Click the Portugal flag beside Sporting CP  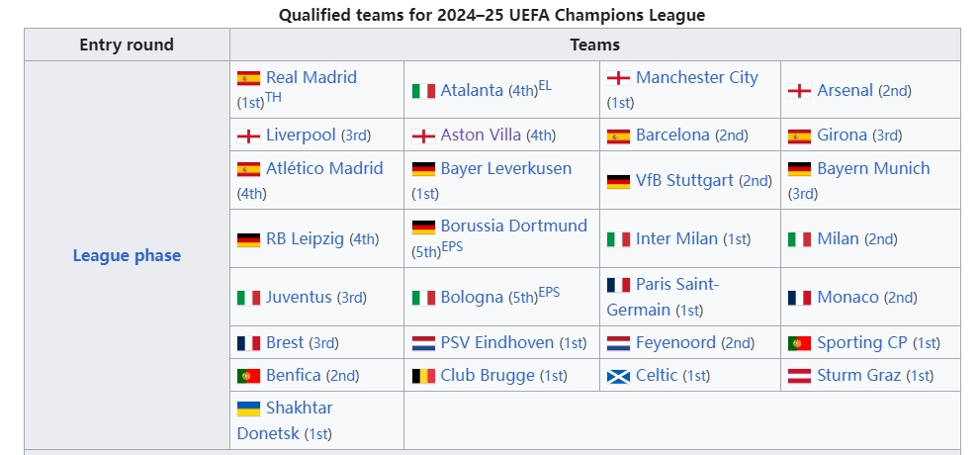[799, 344]
